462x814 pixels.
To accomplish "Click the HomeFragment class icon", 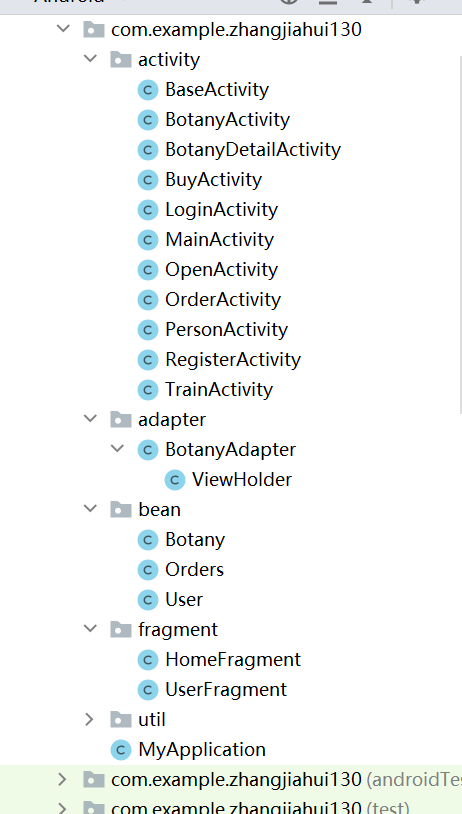I will pyautogui.click(x=148, y=660).
